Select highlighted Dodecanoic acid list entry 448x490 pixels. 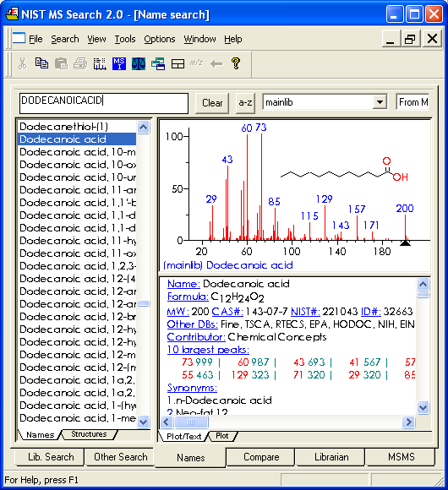point(77,139)
